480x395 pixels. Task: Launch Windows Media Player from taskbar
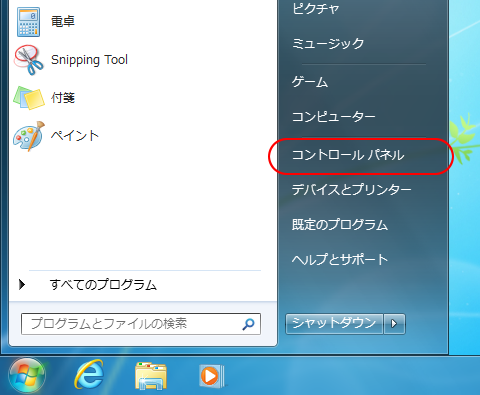click(211, 376)
